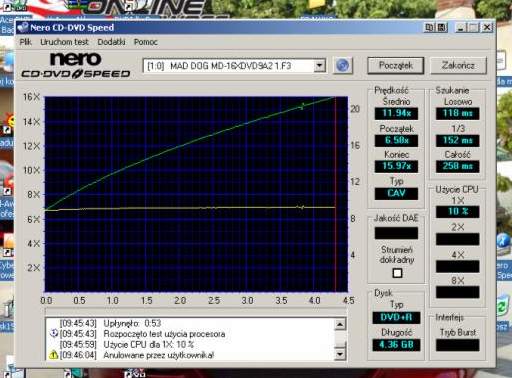This screenshot has width=512, height=378.
Task: Click the blue globe refresh icon
Action: pos(343,65)
